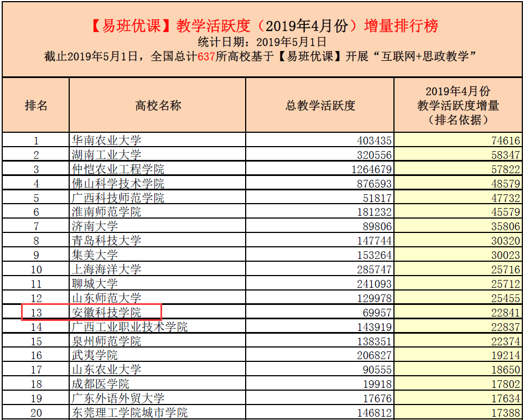
Task: Select the 高校名称 column header
Action: tap(158, 105)
